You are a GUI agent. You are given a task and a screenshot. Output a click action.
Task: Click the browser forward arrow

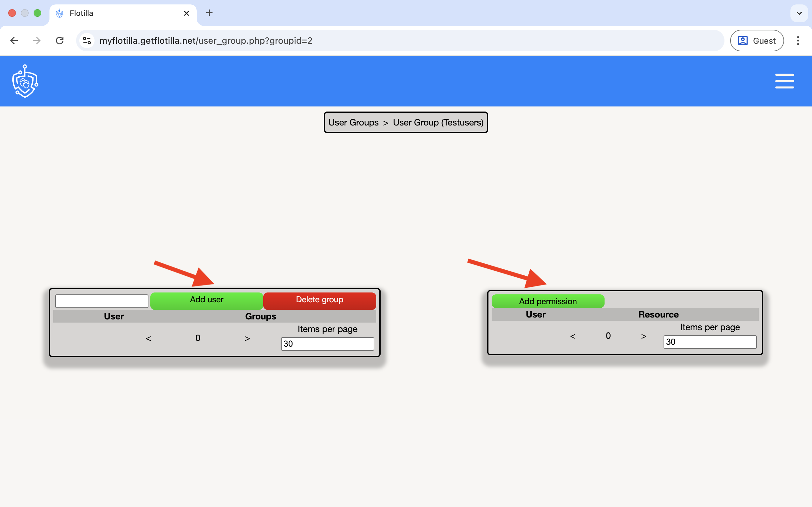click(36, 40)
